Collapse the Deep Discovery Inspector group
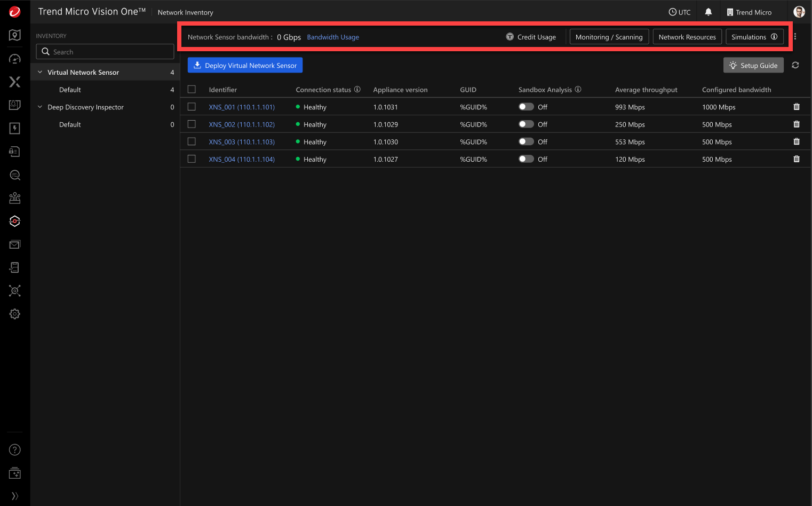Screen dimensions: 812x506 (40, 107)
